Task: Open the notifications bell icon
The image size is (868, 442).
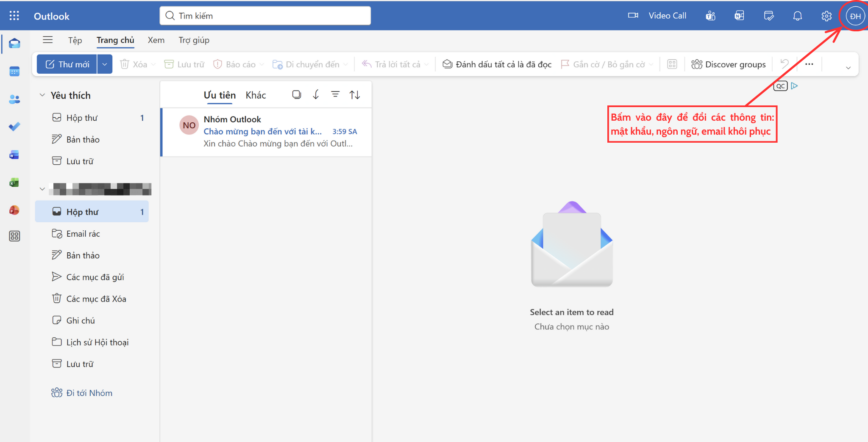Action: [x=797, y=16]
